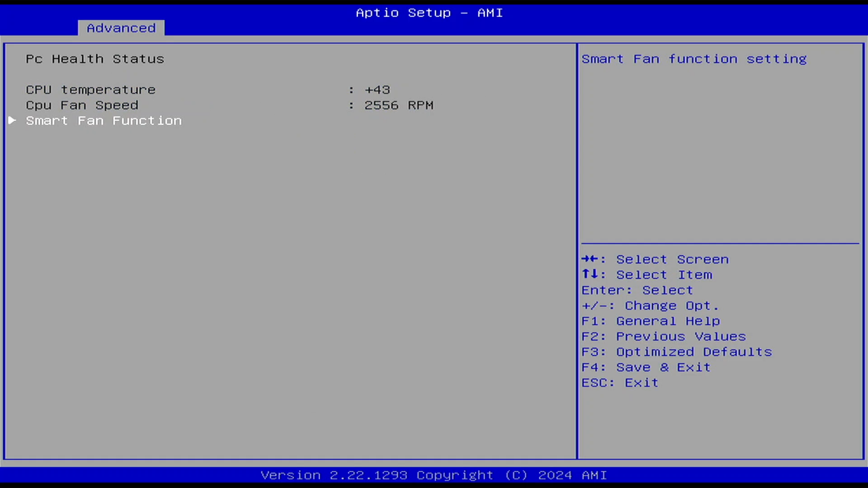868x488 pixels.
Task: Click the F2: Previous Values hint
Action: pyautogui.click(x=664, y=337)
